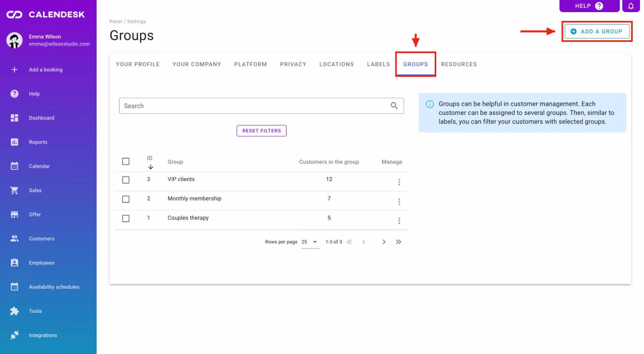Open the Help question mark sidebar icon
Viewport: 644px width, 354px height.
[x=14, y=94]
